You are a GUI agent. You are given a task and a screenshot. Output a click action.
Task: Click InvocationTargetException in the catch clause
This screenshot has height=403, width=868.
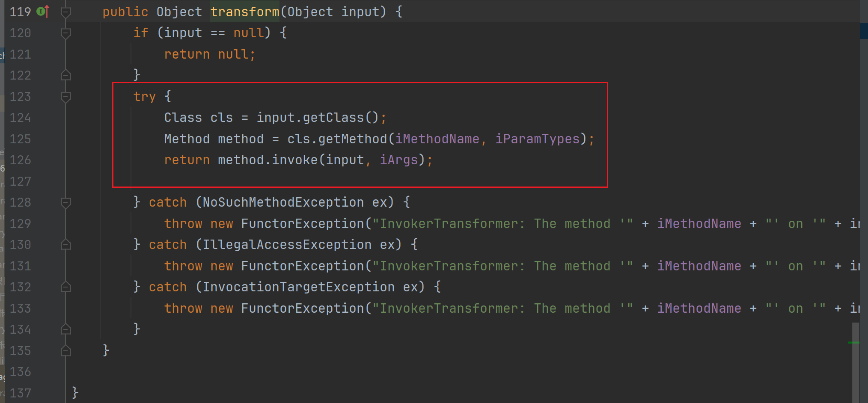[x=298, y=287]
